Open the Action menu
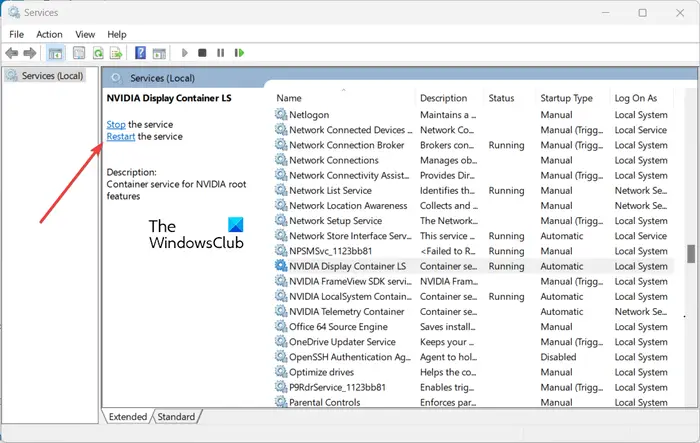The image size is (700, 443). [49, 34]
